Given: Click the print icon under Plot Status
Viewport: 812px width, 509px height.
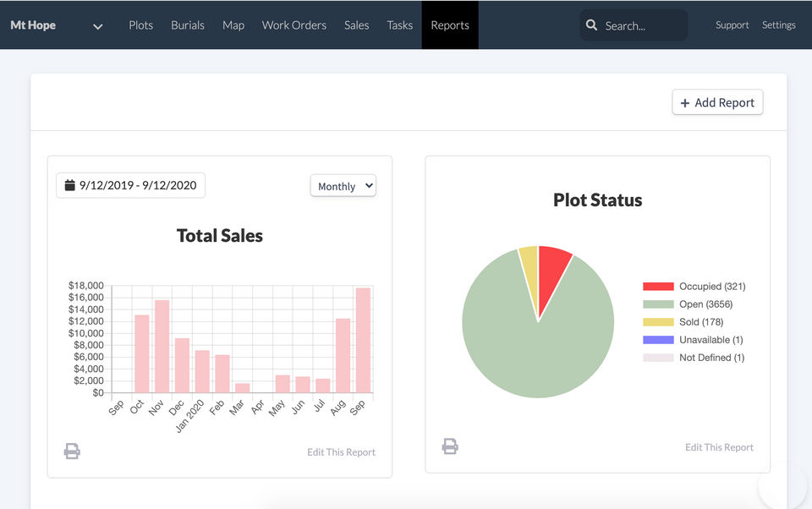Looking at the screenshot, I should pos(449,446).
